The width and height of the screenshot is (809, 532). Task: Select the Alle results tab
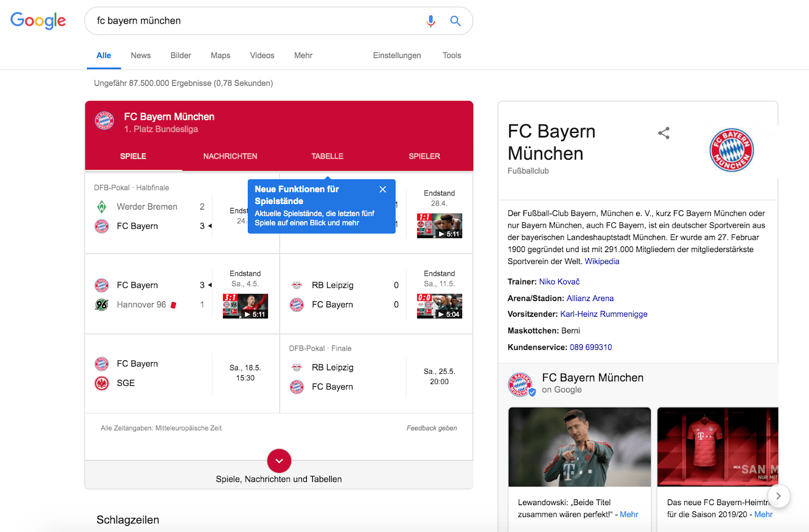tap(104, 56)
